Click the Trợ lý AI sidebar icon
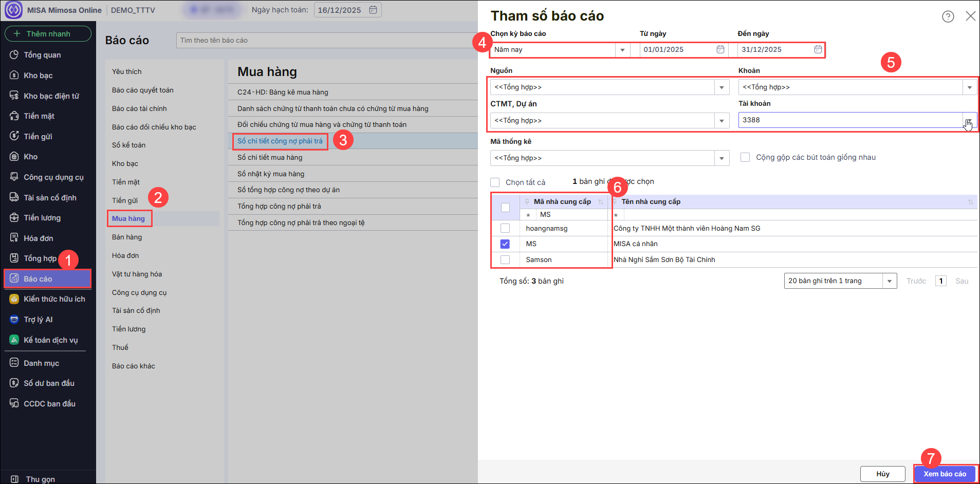 [x=14, y=320]
